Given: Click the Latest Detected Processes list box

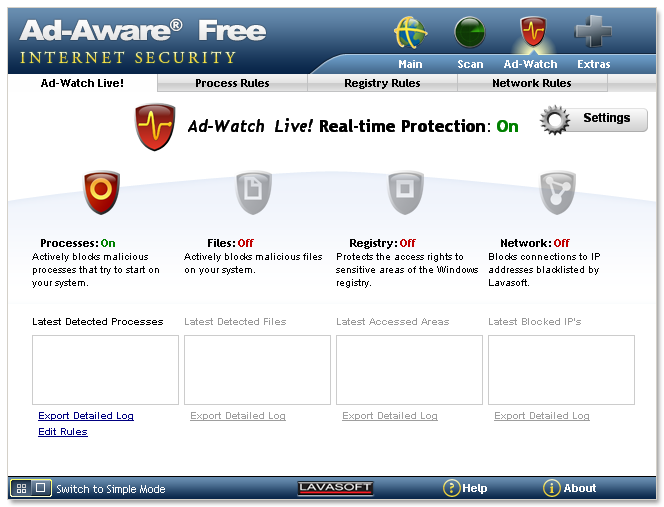Looking at the screenshot, I should pyautogui.click(x=105, y=370).
